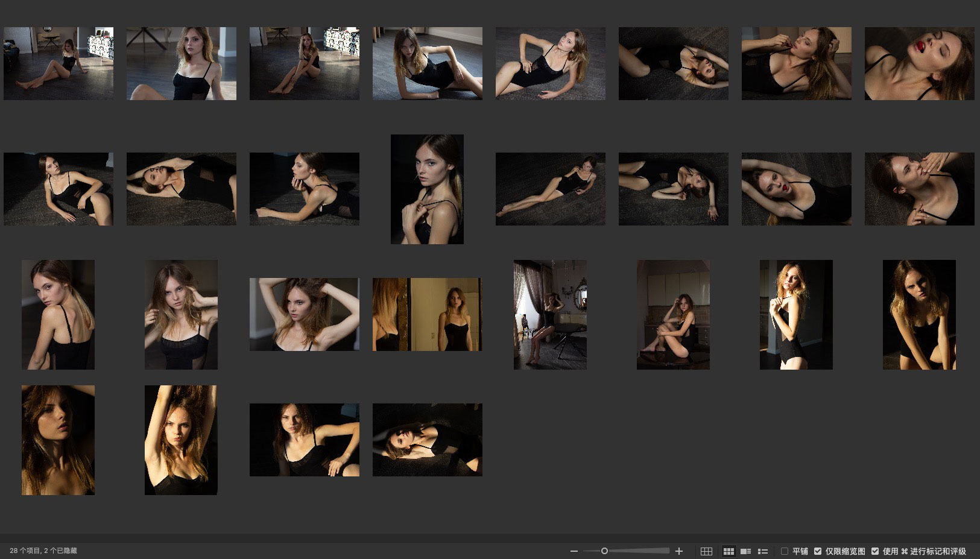This screenshot has height=559, width=980.
Task: Select the close-up thumbnail with red lips
Action: (x=919, y=63)
